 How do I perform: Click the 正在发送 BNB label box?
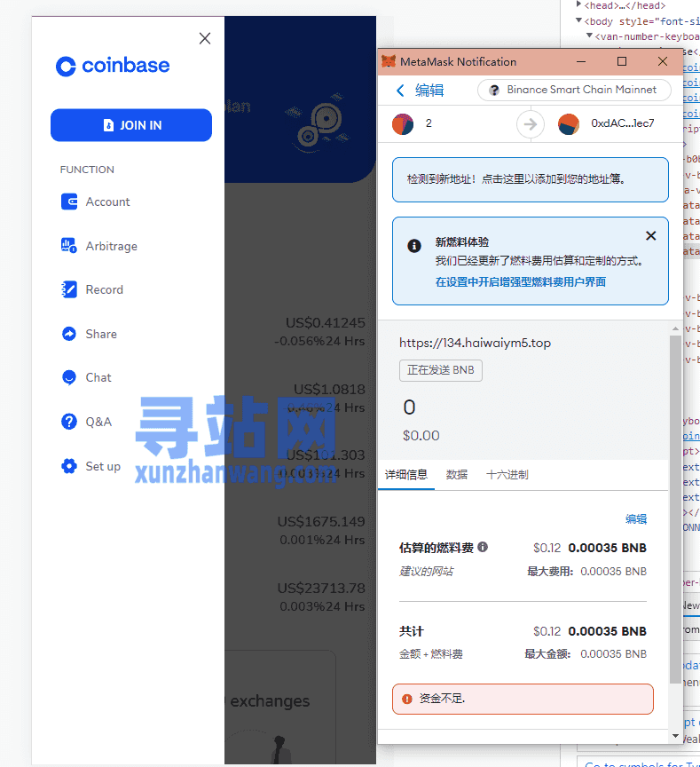[x=440, y=370]
